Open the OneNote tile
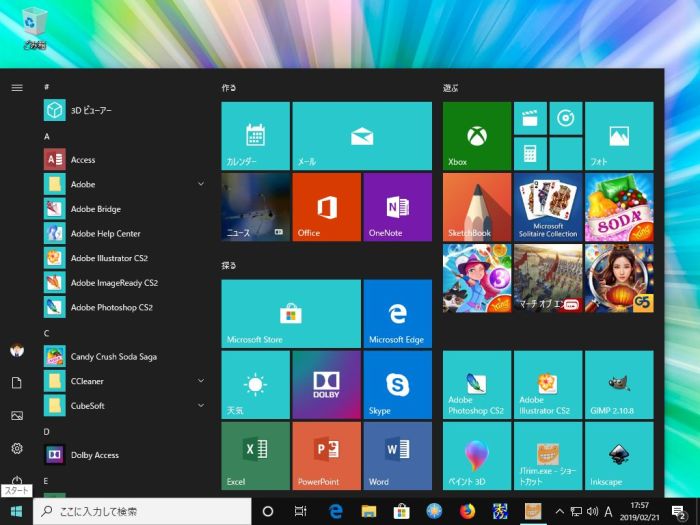 [398, 207]
